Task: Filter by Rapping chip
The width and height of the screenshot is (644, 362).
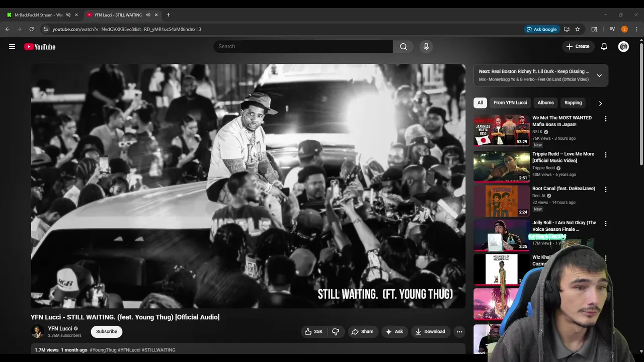Action: pyautogui.click(x=573, y=103)
